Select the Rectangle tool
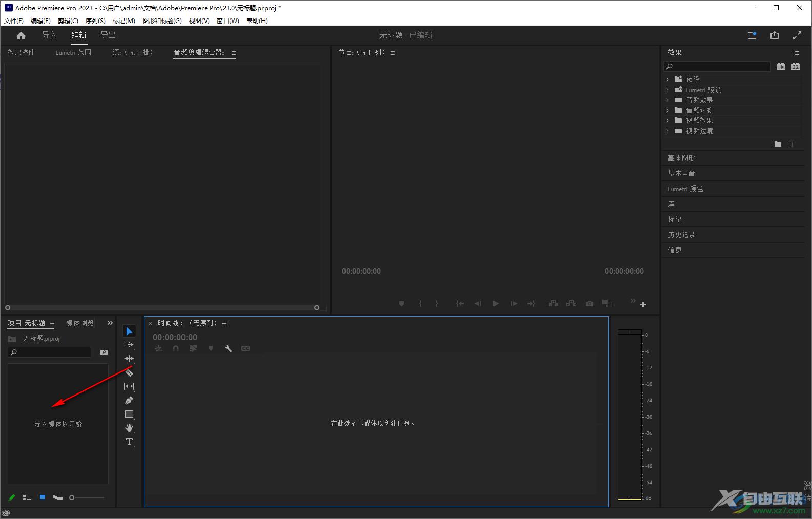The height and width of the screenshot is (519, 812). click(129, 414)
